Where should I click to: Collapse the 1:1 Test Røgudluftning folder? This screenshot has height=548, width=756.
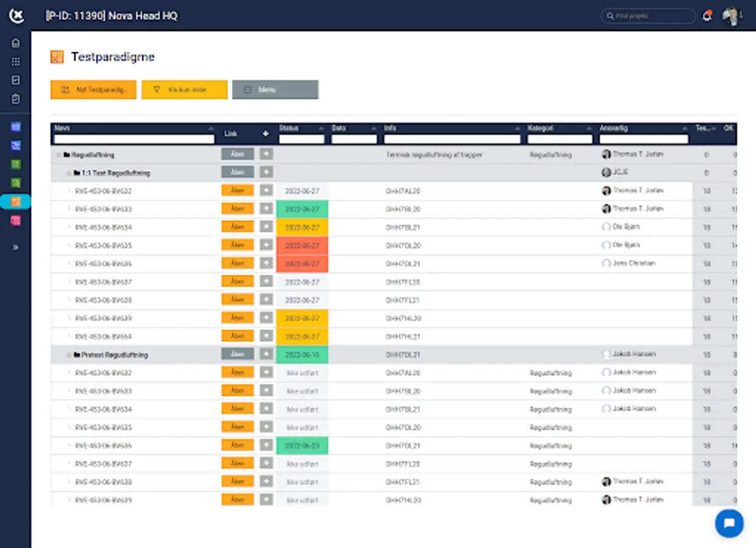pyautogui.click(x=69, y=174)
